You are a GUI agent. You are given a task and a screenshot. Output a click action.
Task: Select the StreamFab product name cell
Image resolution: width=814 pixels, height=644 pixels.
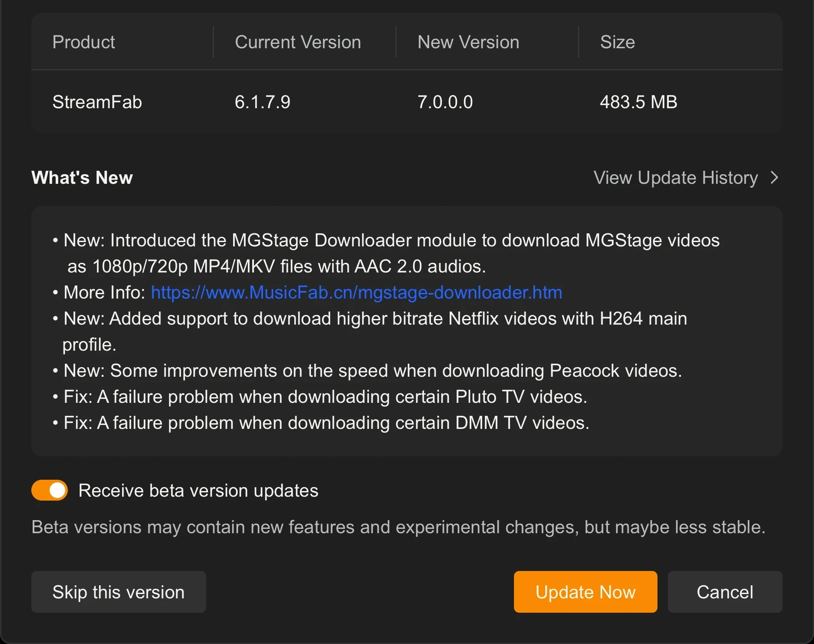point(97,102)
